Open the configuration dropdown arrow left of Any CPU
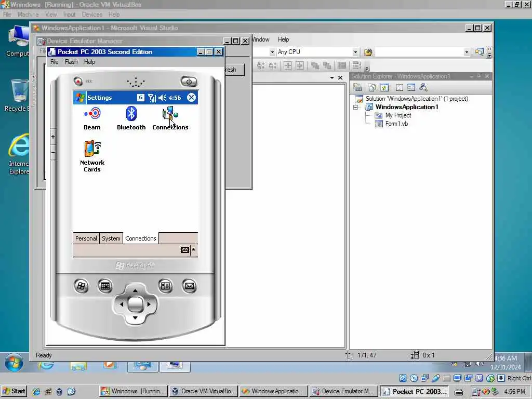Viewport: 532px width, 399px height. point(272,52)
